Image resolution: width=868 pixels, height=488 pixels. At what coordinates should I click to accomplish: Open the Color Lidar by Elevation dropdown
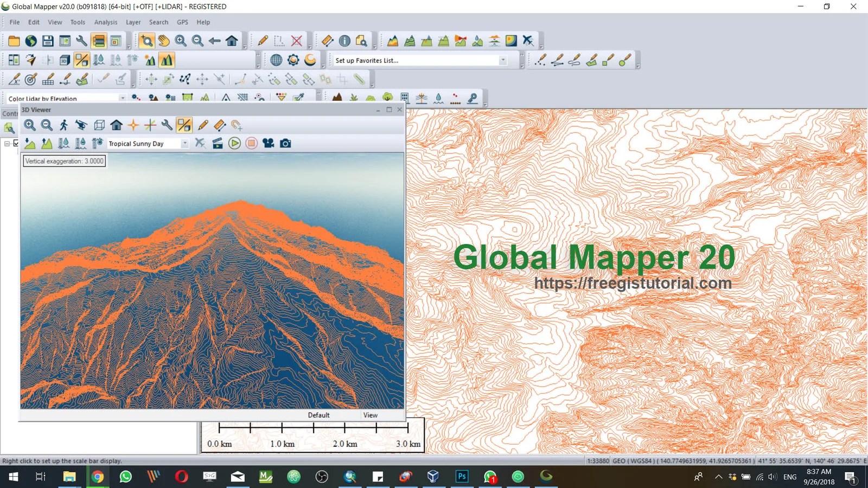click(x=123, y=98)
